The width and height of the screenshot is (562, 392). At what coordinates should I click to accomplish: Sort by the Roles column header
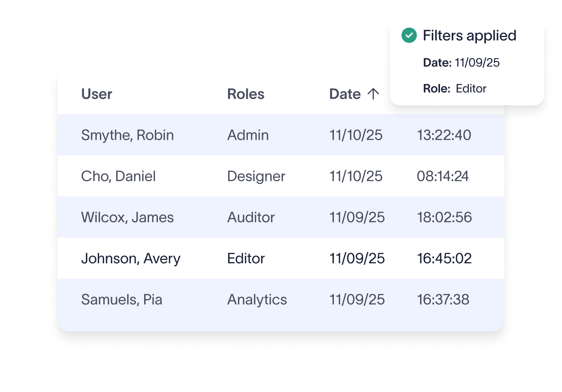246,94
